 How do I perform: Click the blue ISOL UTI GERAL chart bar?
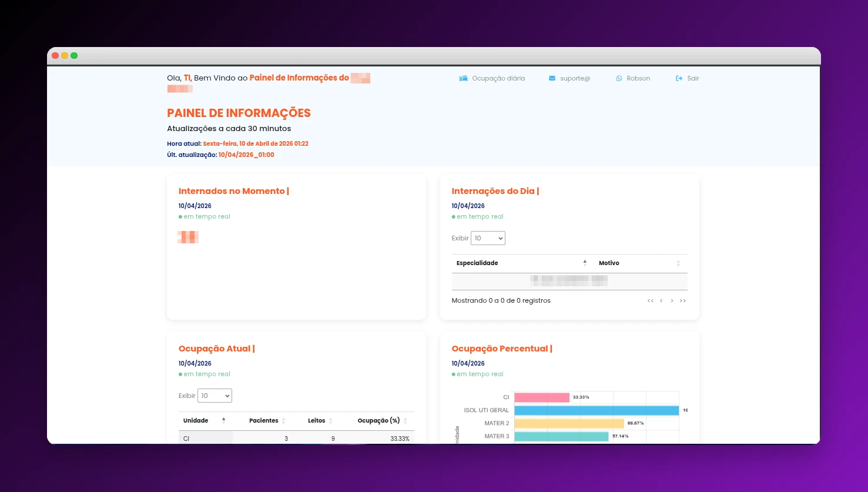(x=596, y=410)
